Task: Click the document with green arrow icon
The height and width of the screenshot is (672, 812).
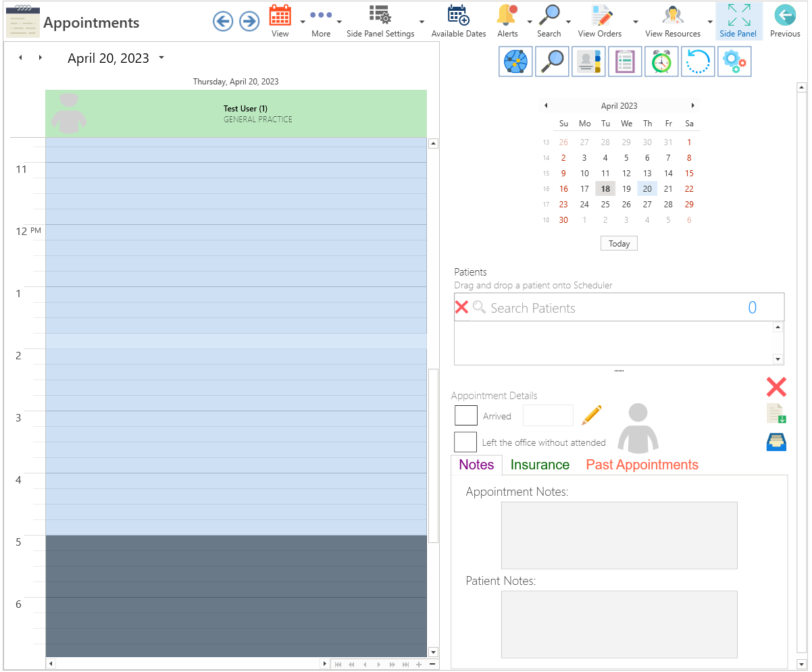Action: (x=776, y=413)
